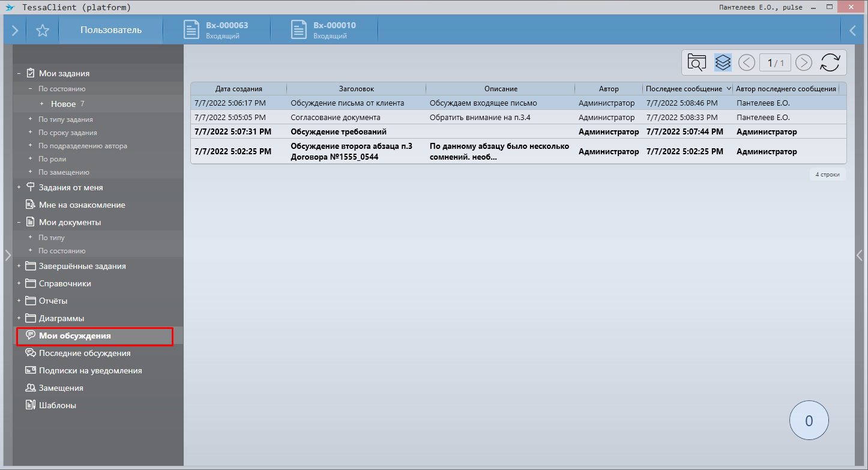Select the Пользователь workspace tab

click(111, 30)
